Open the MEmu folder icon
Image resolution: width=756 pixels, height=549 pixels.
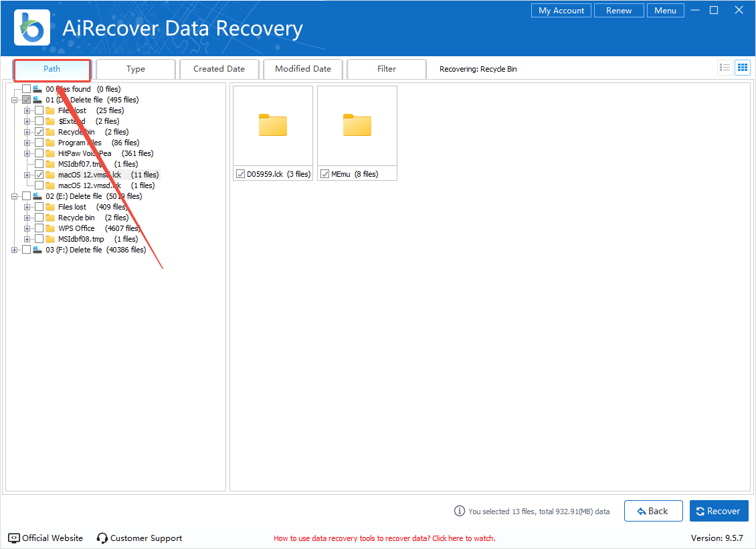357,126
